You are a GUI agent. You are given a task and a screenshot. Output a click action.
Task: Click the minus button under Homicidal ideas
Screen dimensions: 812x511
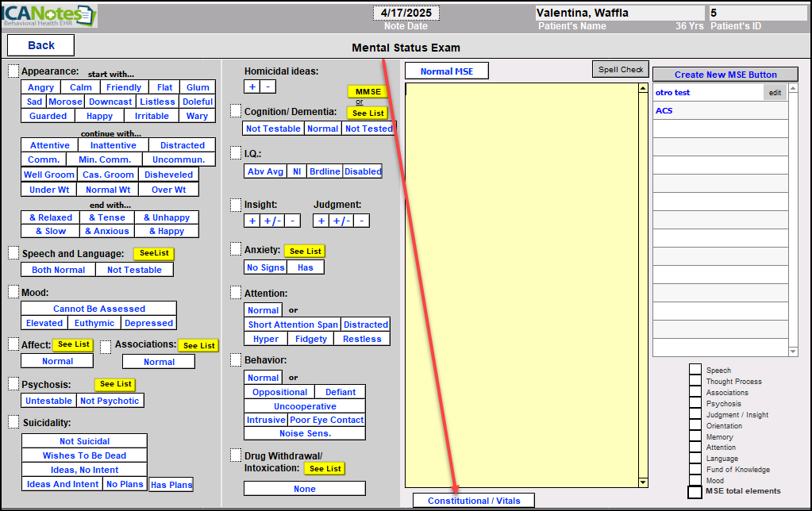pos(268,86)
